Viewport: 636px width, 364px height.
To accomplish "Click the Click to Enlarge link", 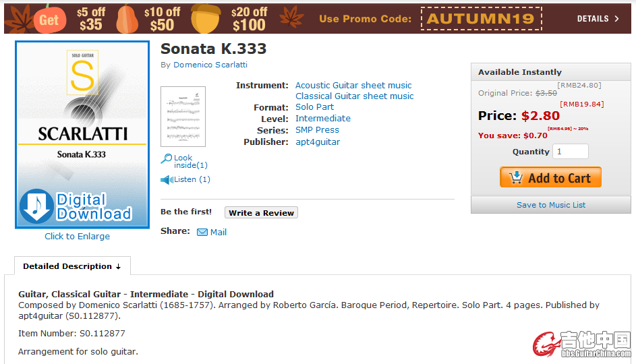I will point(77,237).
